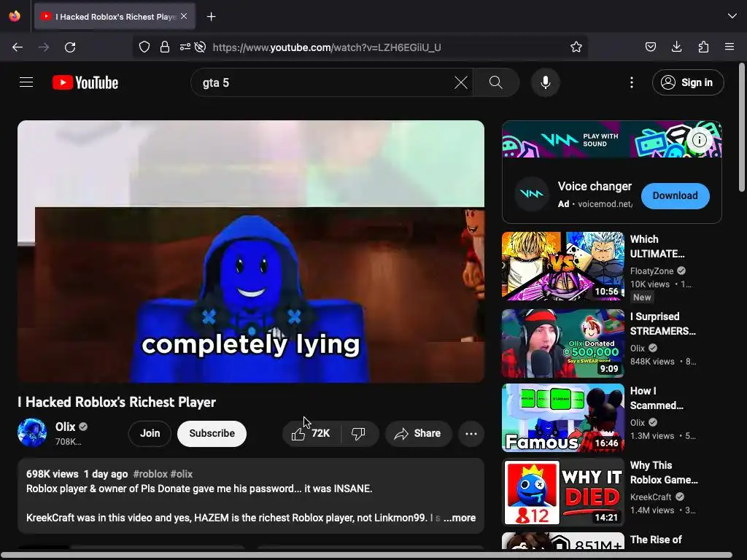Open Firefox extensions menu
Viewport: 747px width, 560px height.
(x=703, y=47)
